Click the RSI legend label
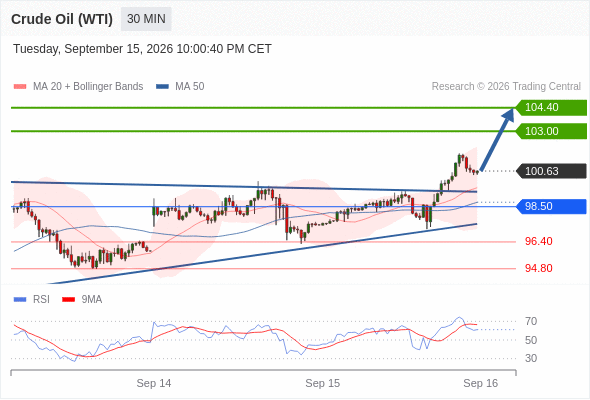 pyautogui.click(x=41, y=300)
